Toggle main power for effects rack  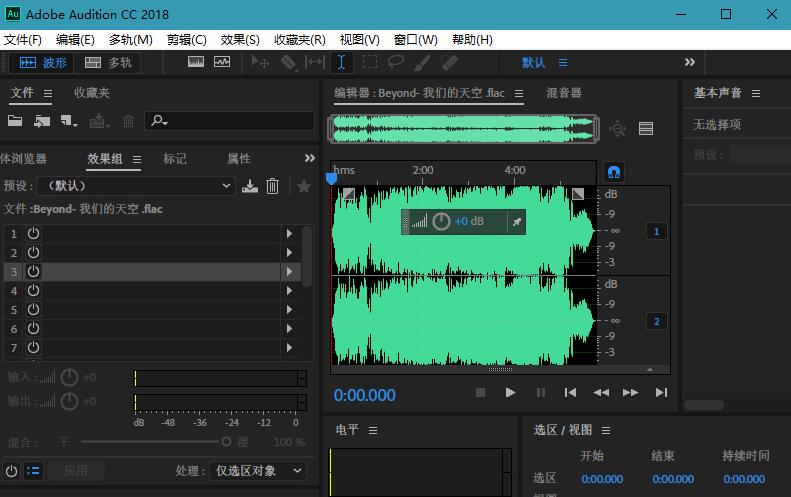(x=11, y=471)
